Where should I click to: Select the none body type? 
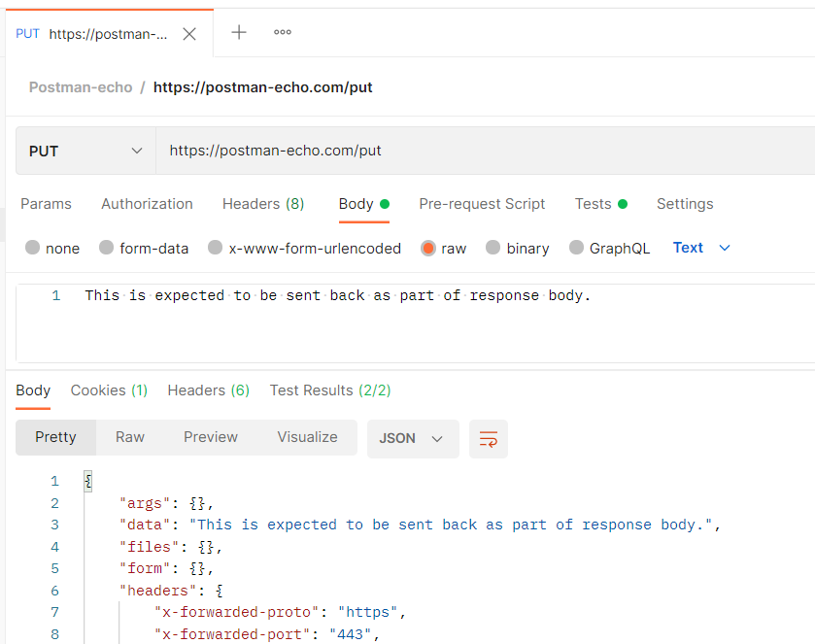32,248
